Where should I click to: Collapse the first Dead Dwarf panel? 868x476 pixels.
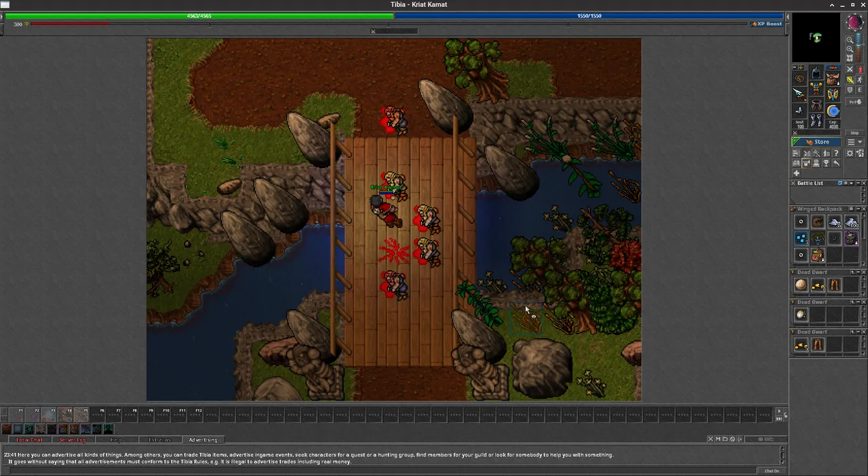858,272
